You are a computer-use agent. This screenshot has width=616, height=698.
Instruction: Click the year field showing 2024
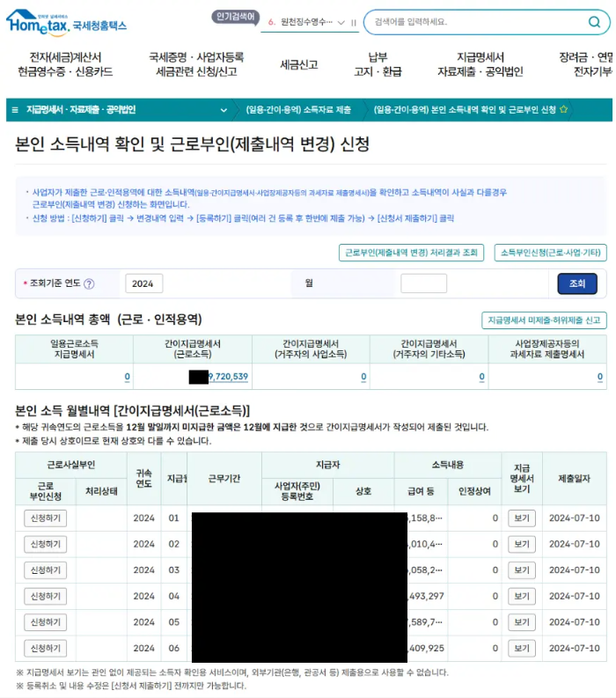[x=143, y=283]
